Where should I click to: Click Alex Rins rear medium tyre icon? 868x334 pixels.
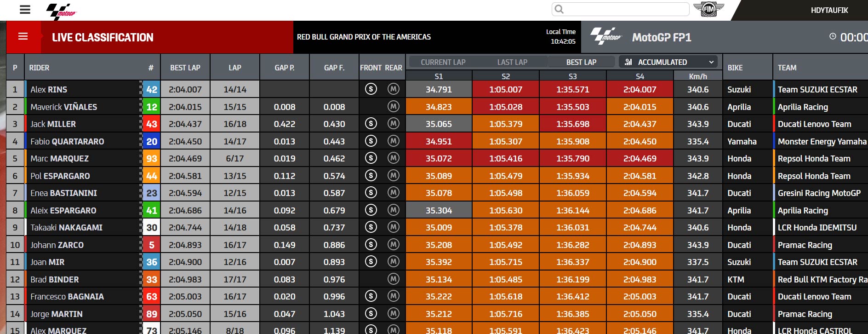[x=394, y=89]
